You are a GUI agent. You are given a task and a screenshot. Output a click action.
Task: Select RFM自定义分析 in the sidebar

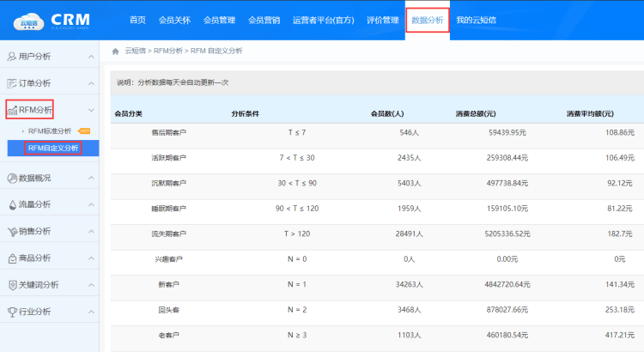[53, 148]
